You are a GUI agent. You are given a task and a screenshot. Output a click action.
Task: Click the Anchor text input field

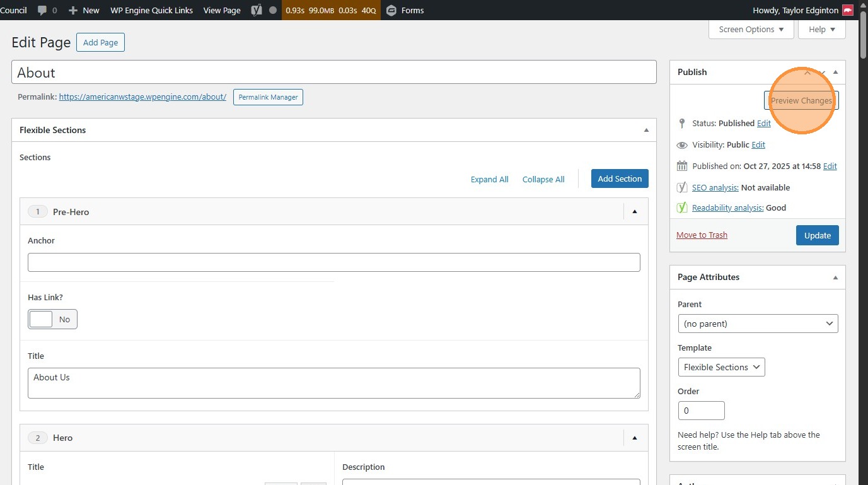pyautogui.click(x=334, y=262)
